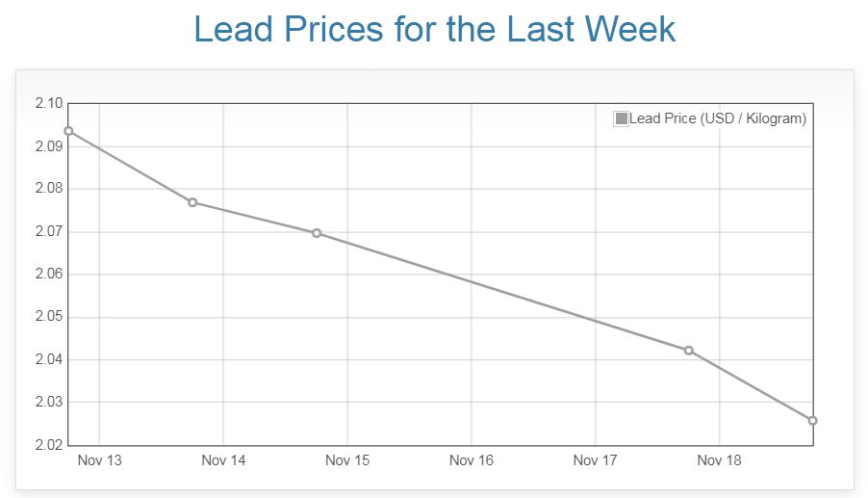The image size is (868, 498).
Task: Select the first data point near 2.094
Action: click(x=68, y=131)
